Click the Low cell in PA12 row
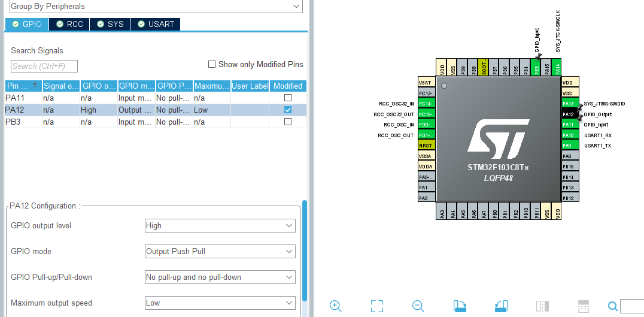The height and width of the screenshot is (317, 644). pos(212,110)
